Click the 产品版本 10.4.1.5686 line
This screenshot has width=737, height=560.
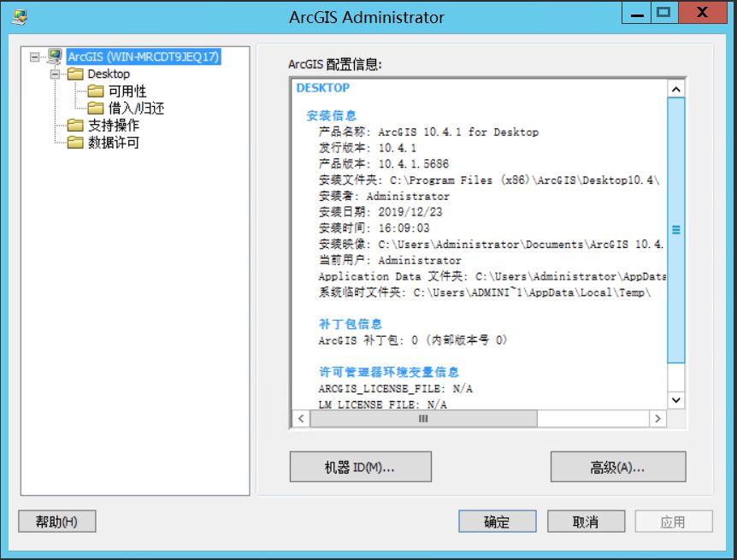point(384,164)
